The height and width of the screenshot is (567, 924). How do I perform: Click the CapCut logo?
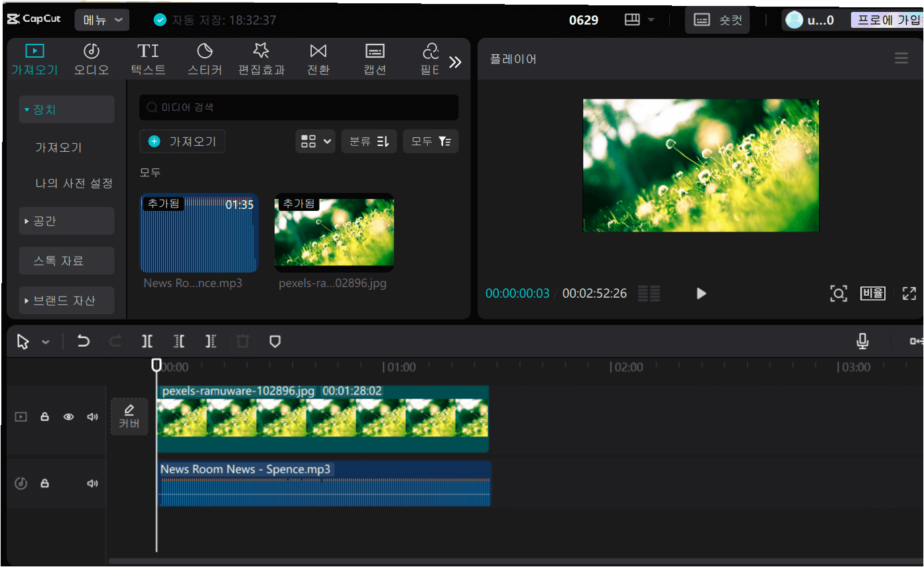click(x=34, y=19)
